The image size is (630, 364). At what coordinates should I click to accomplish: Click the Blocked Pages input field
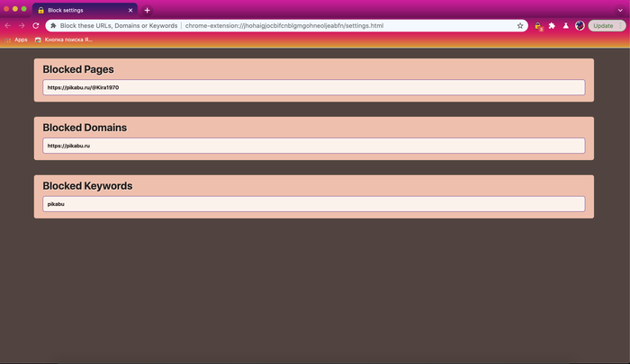[314, 87]
